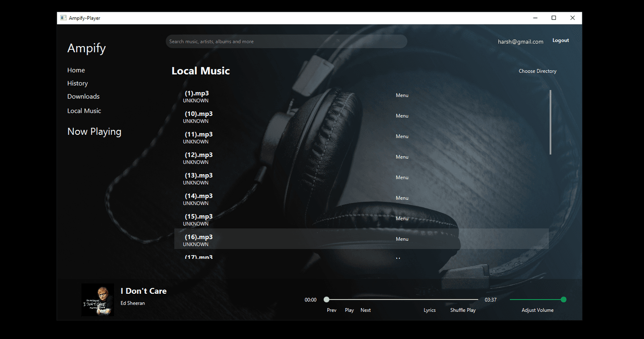Minimize the Ampify-Player window
Image resolution: width=644 pixels, height=339 pixels.
[x=535, y=18]
